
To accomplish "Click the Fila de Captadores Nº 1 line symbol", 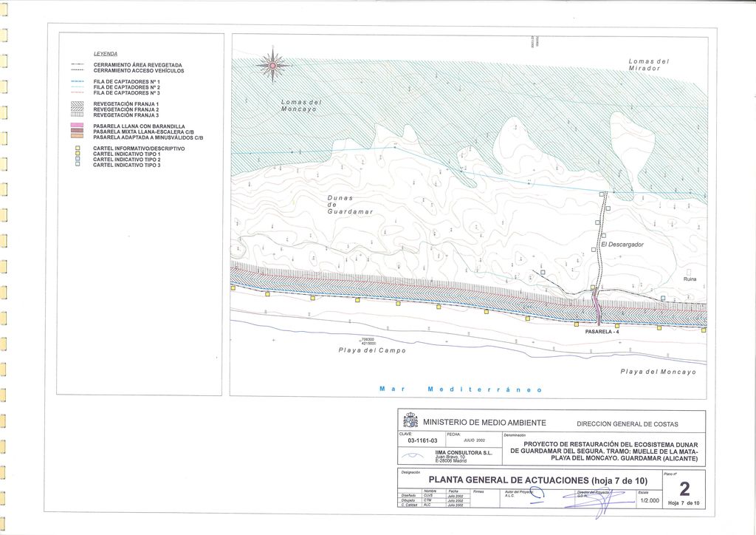I will pos(77,82).
